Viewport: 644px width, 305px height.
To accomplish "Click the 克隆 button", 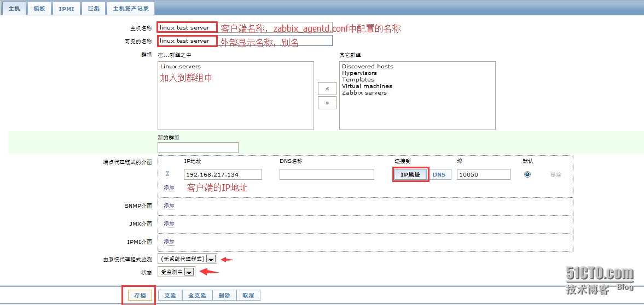I will pyautogui.click(x=170, y=296).
